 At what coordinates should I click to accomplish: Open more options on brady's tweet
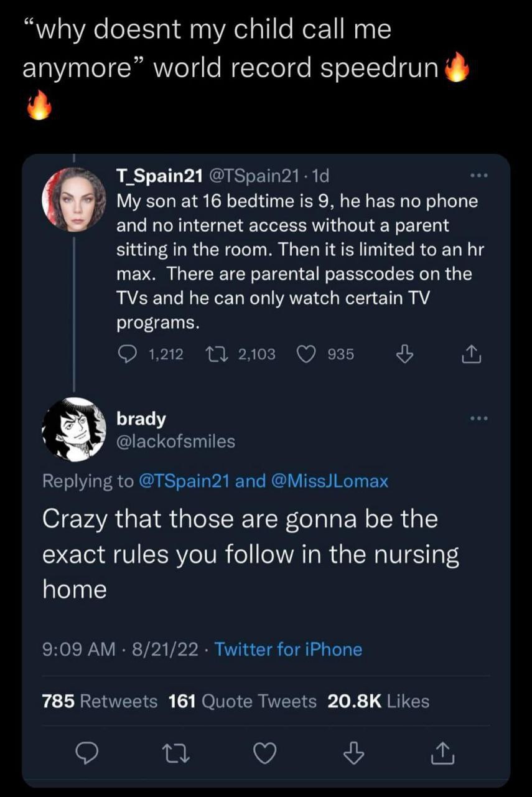click(479, 418)
